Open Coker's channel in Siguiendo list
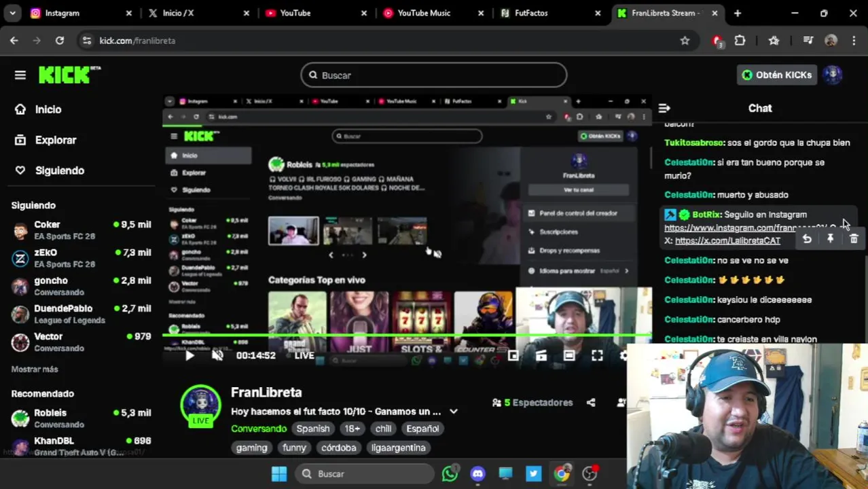 pos(82,230)
